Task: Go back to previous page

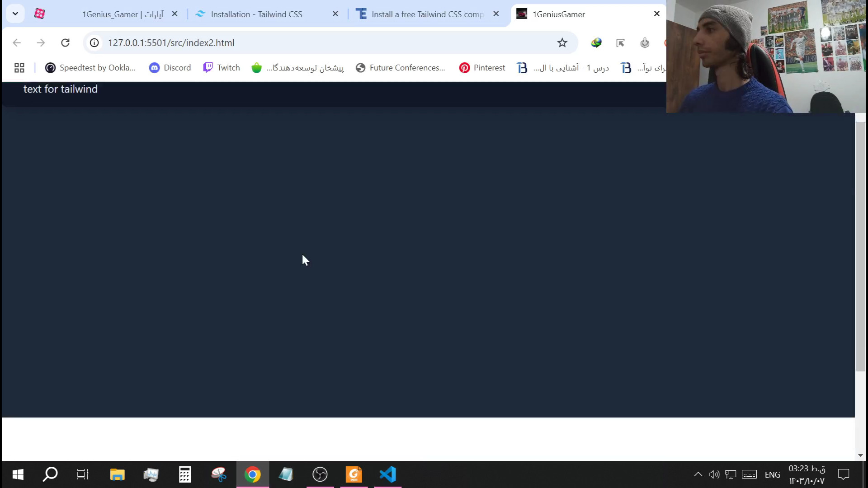Action: coord(17,42)
